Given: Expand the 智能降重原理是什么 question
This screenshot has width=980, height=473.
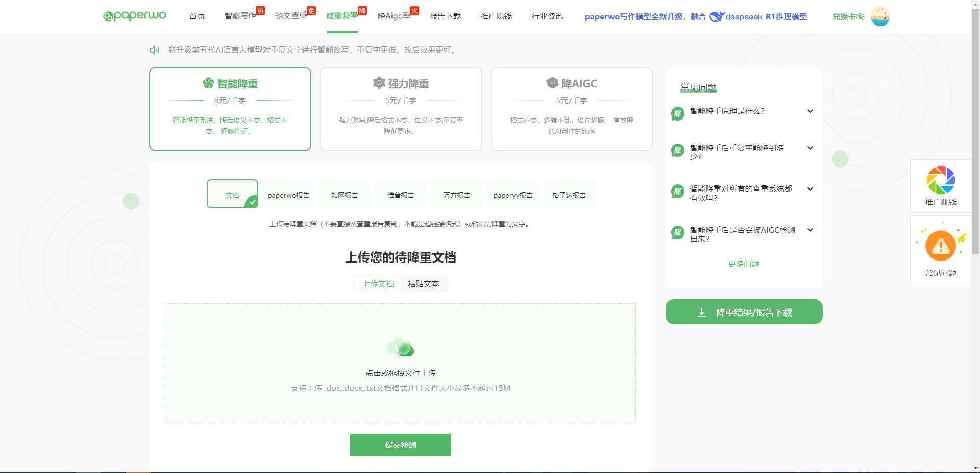Looking at the screenshot, I should click(810, 111).
